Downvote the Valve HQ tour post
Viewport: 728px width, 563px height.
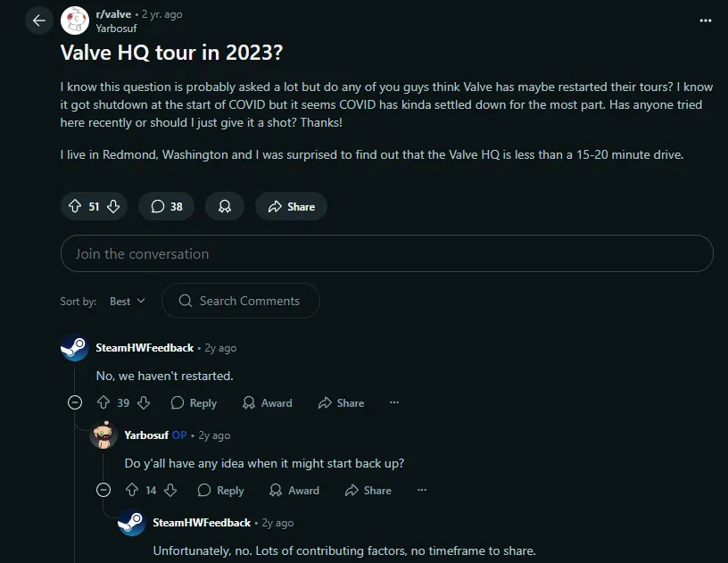tap(113, 206)
